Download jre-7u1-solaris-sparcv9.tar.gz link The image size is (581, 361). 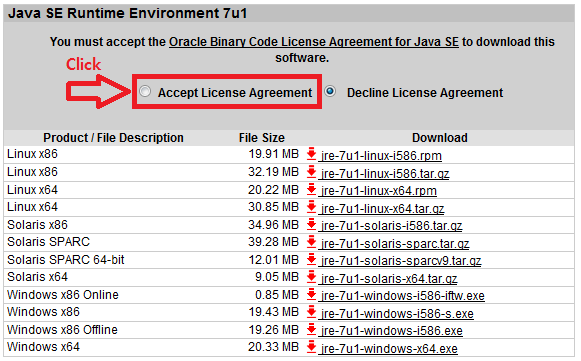pos(401,261)
